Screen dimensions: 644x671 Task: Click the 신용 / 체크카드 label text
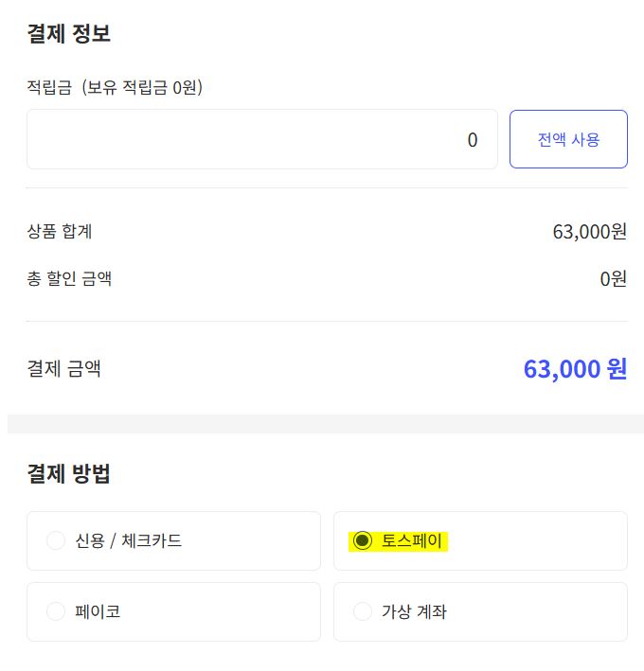click(x=129, y=541)
